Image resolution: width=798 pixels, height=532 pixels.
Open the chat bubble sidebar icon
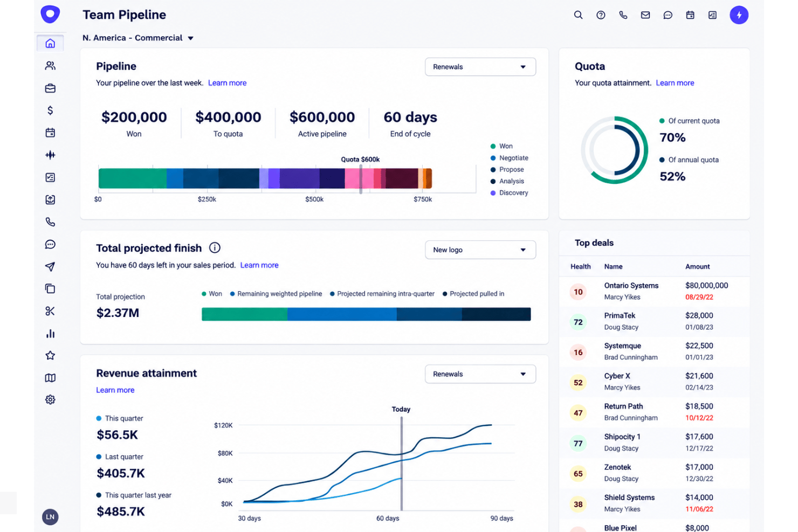click(50, 244)
